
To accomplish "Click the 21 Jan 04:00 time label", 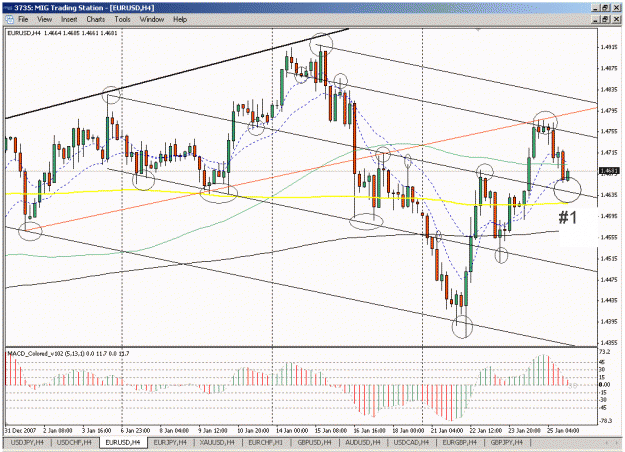I will (446, 430).
